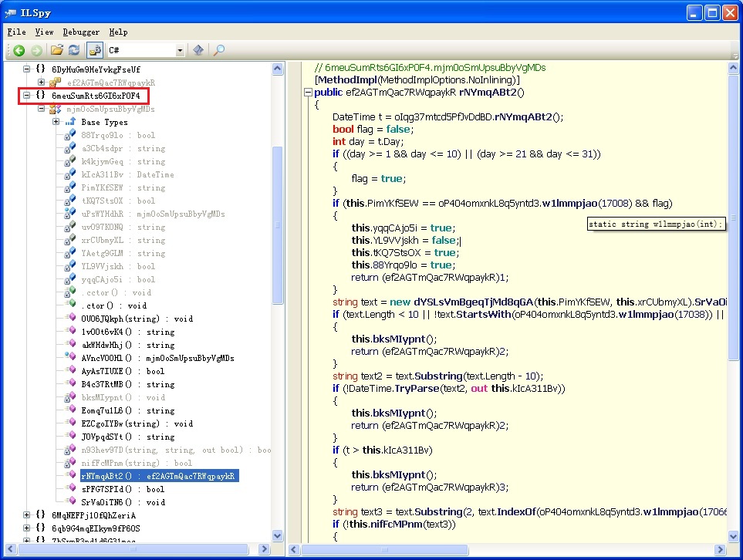Click the code pane scroll-up arrow
This screenshot has width=743, height=560.
(733, 68)
